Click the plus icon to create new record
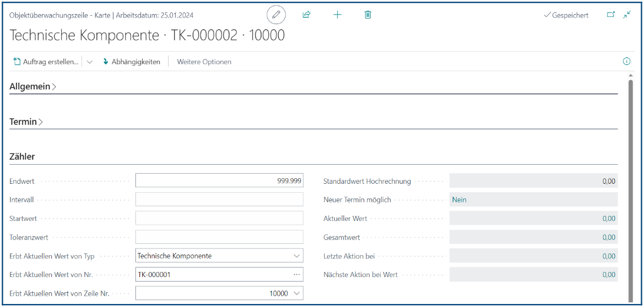The image size is (644, 308). coord(337,15)
